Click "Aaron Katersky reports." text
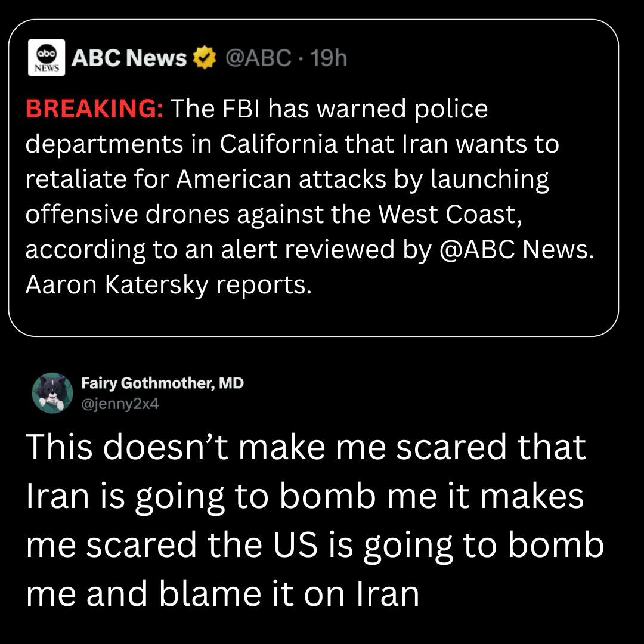644x644 pixels. tap(168, 285)
